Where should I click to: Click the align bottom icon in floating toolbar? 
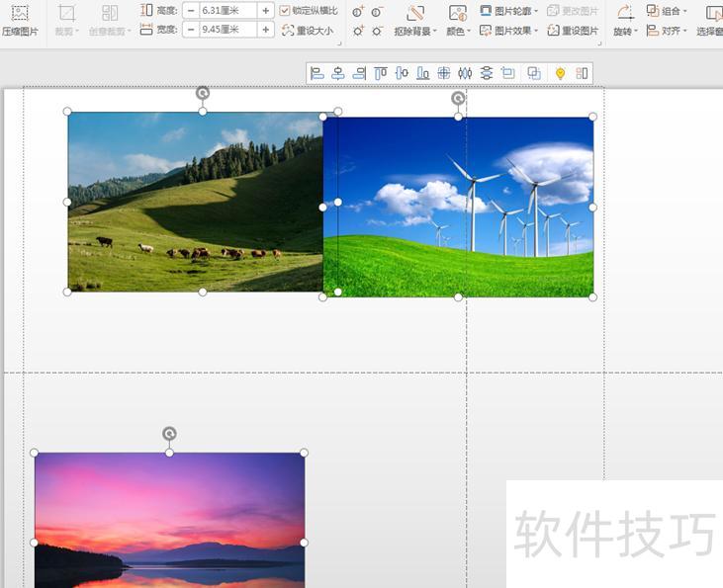[422, 73]
